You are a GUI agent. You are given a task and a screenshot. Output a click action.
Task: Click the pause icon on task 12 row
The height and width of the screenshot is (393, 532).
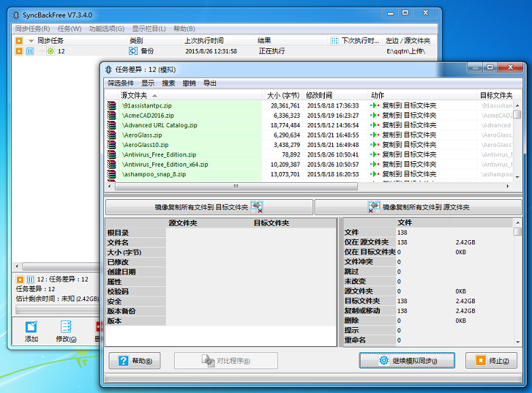pos(30,51)
